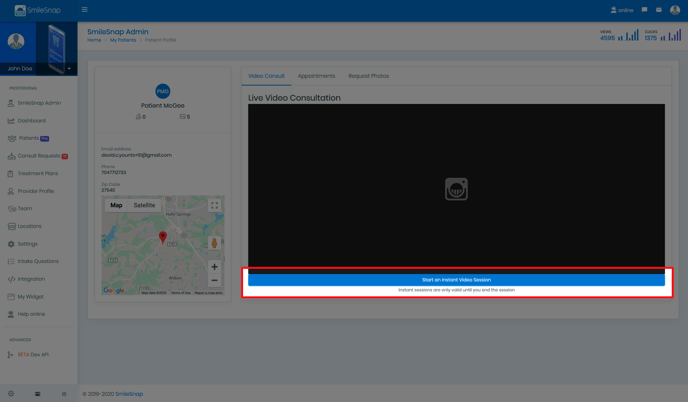Open the user avatar in top right

[675, 10]
